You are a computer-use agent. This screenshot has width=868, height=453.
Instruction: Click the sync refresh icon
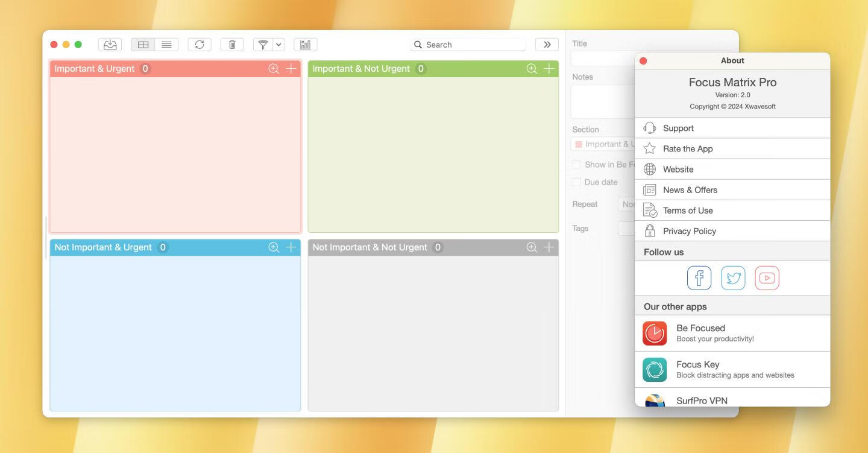coord(200,45)
